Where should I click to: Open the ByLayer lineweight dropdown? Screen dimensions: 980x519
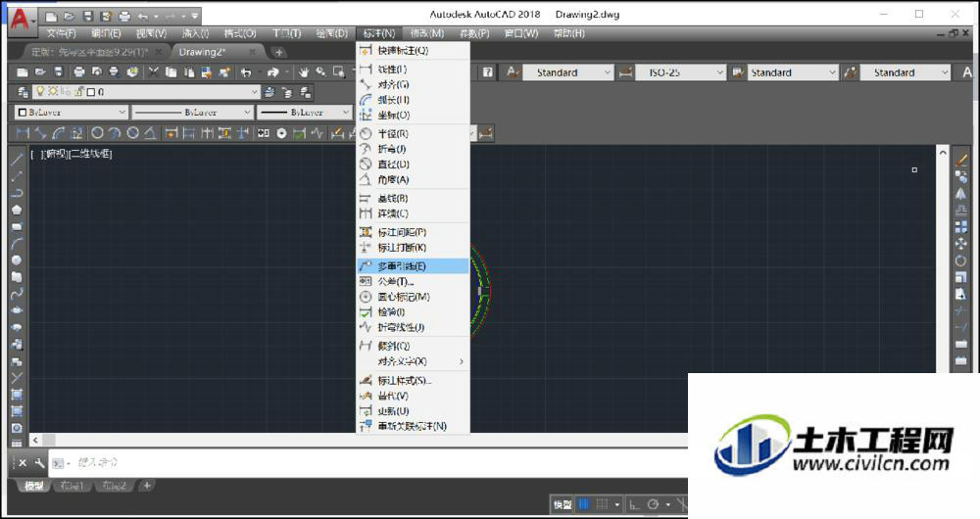tap(305, 113)
